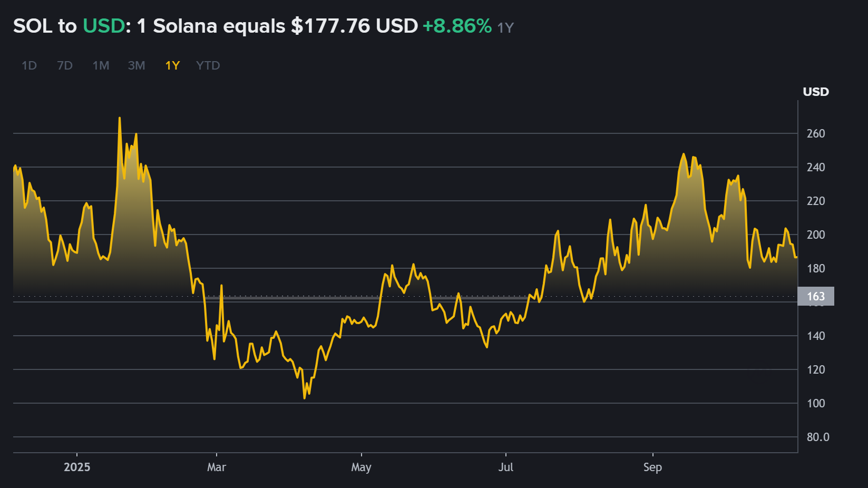Click the Sep date axis label
Viewport: 868px width, 488px height.
pyautogui.click(x=652, y=467)
